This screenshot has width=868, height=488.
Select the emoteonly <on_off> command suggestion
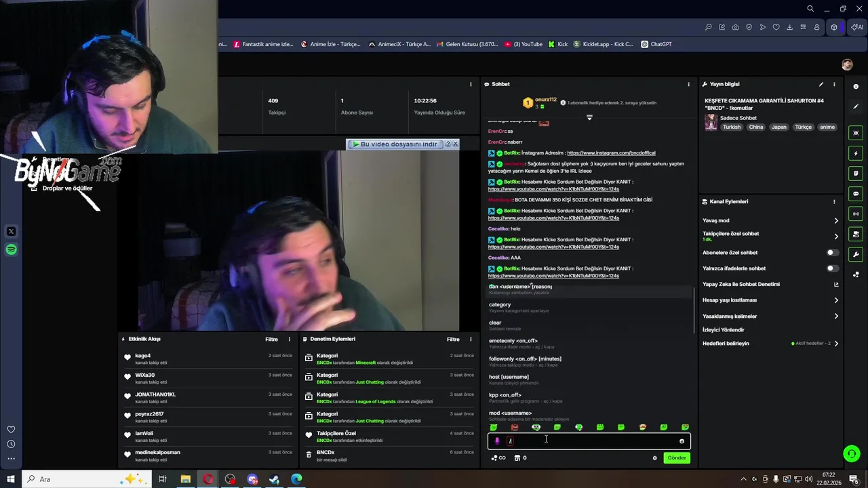click(x=590, y=344)
